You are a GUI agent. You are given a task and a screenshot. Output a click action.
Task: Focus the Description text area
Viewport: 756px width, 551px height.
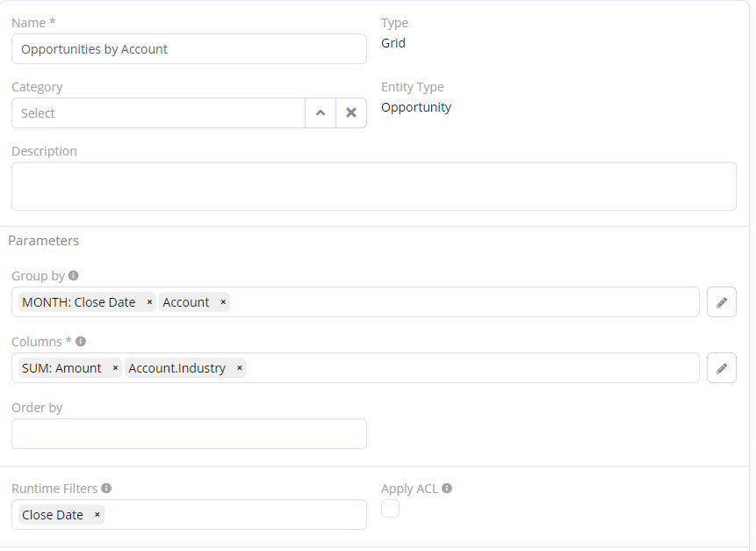373,186
